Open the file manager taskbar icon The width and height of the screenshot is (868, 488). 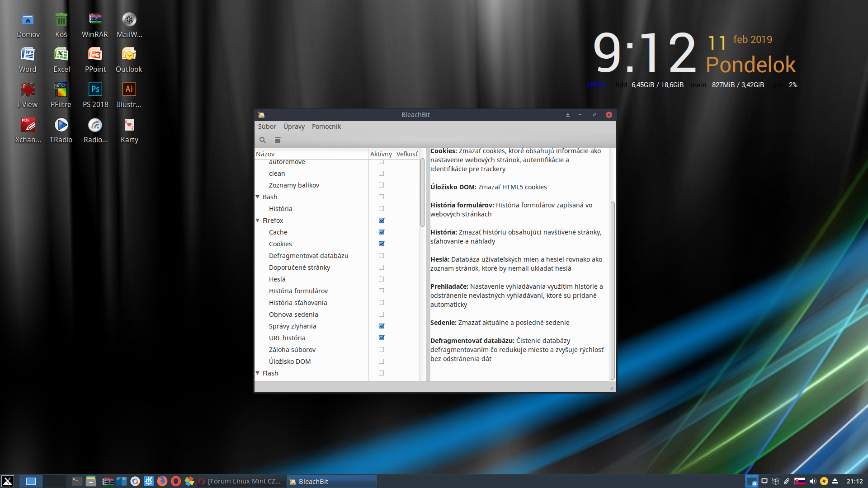[91, 481]
